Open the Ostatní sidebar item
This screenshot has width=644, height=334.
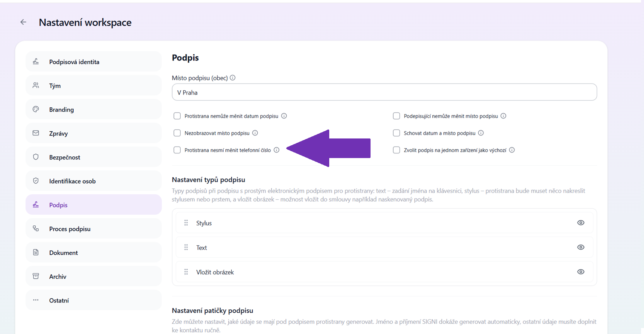coord(94,300)
